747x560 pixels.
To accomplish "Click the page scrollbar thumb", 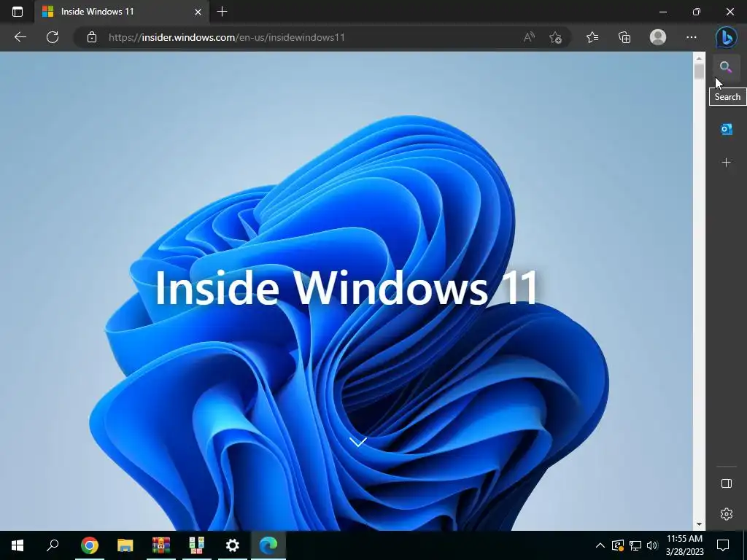I will pyautogui.click(x=699, y=71).
